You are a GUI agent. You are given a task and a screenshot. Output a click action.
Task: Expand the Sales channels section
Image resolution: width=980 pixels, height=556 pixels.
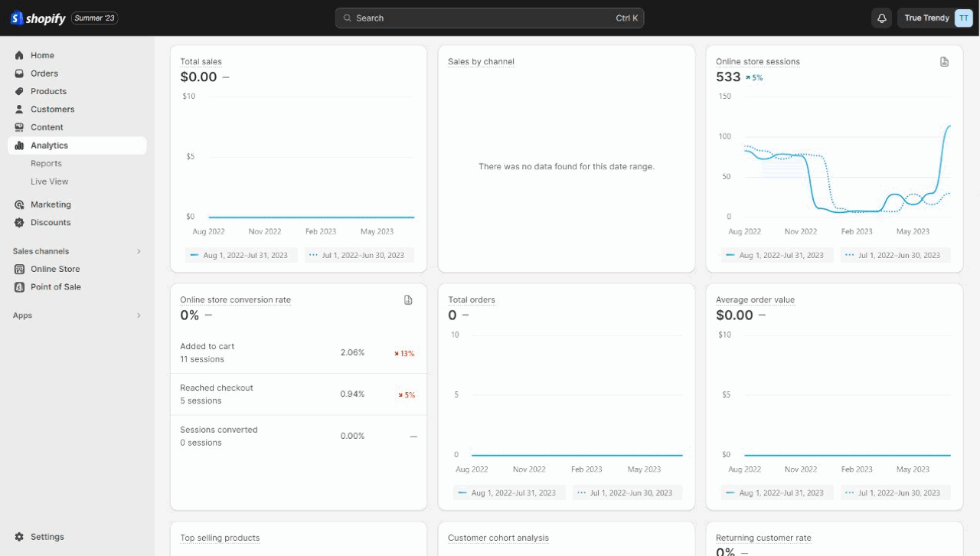[x=139, y=251]
